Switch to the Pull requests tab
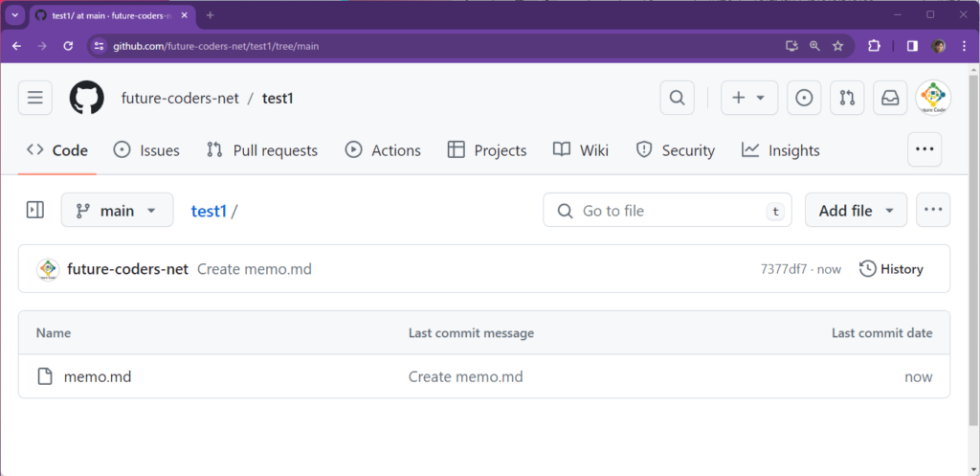This screenshot has height=476, width=980. [262, 150]
